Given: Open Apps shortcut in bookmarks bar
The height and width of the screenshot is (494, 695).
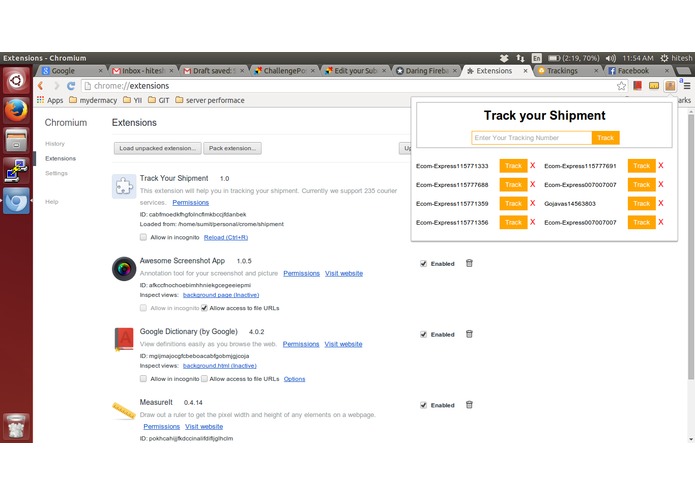Looking at the screenshot, I should pos(50,100).
